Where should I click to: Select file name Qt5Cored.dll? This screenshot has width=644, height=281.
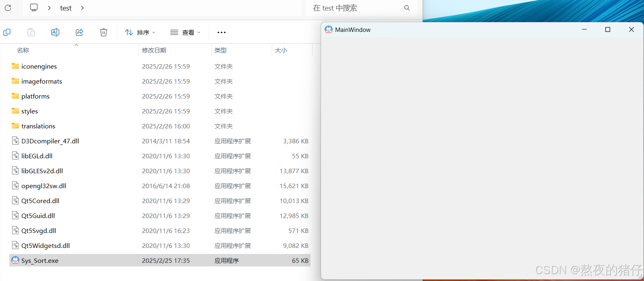click(40, 201)
